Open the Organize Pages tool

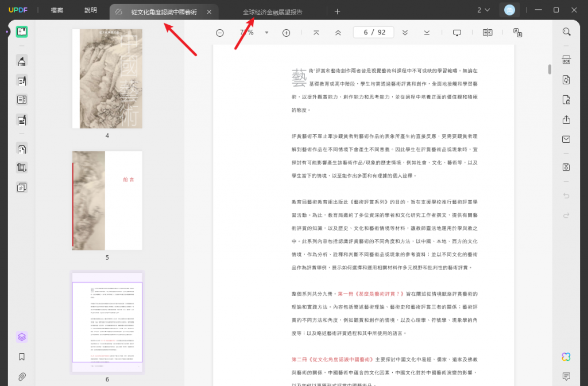pyautogui.click(x=22, y=149)
